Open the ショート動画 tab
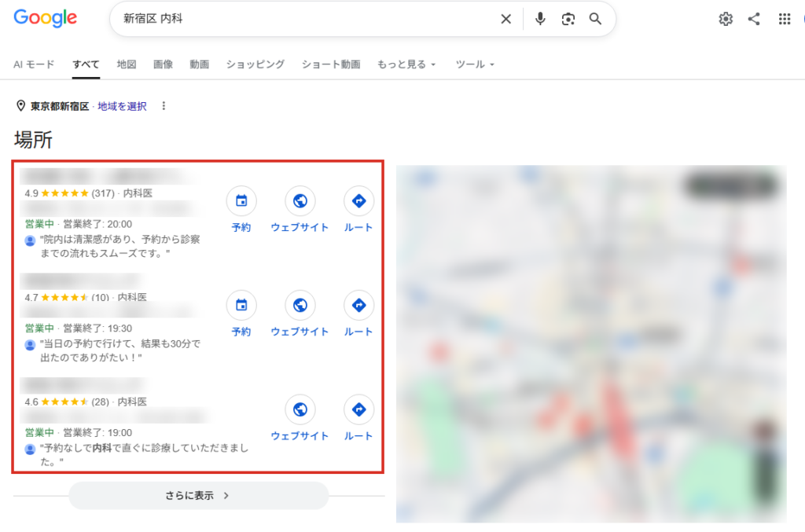The image size is (805, 532). (331, 64)
